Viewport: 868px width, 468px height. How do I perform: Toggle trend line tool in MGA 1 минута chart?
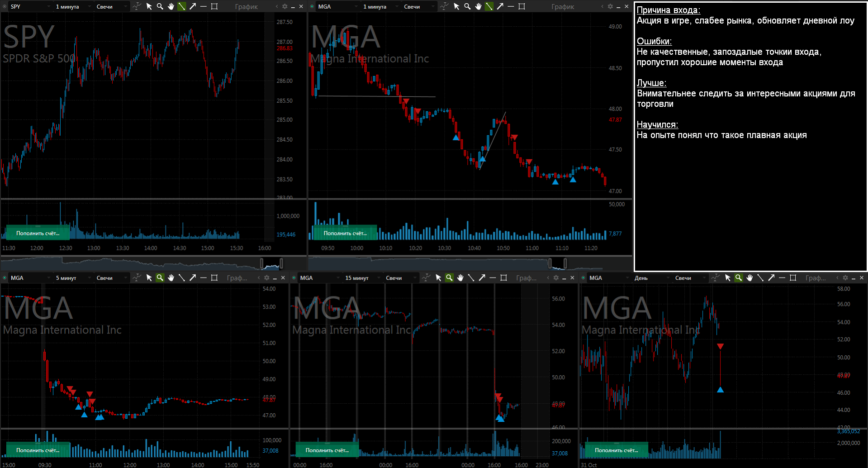pyautogui.click(x=489, y=6)
